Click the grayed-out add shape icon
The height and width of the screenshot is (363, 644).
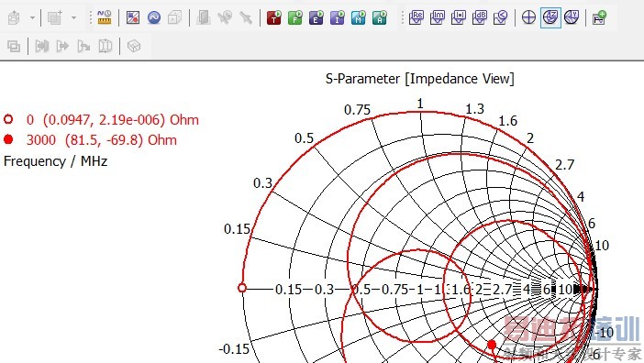55,17
